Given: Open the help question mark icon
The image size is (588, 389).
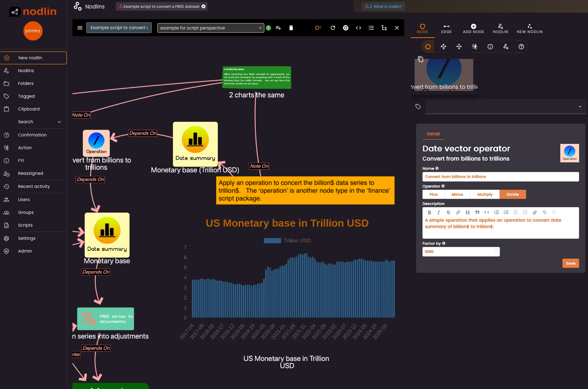Looking at the screenshot, I should (x=521, y=47).
